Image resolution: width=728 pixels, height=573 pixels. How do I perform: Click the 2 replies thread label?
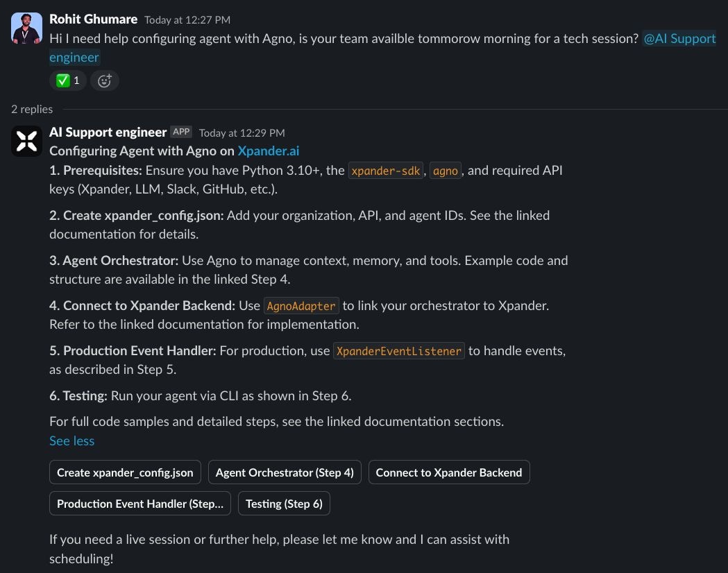tap(32, 109)
